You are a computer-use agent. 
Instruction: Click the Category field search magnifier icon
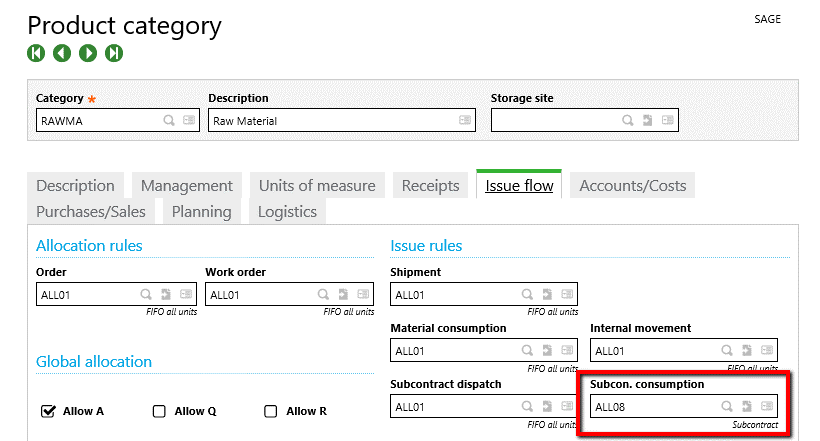(170, 121)
